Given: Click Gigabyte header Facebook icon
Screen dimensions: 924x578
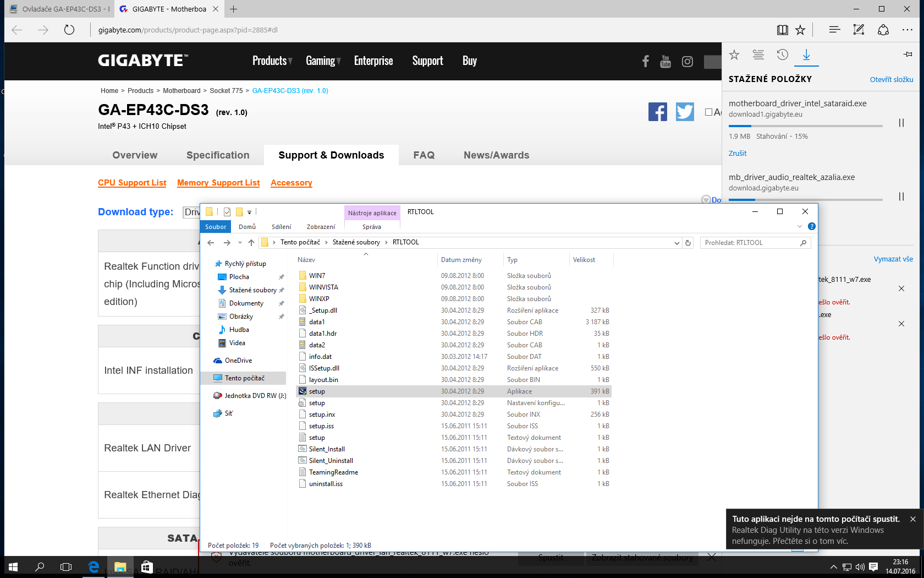Looking at the screenshot, I should (646, 61).
